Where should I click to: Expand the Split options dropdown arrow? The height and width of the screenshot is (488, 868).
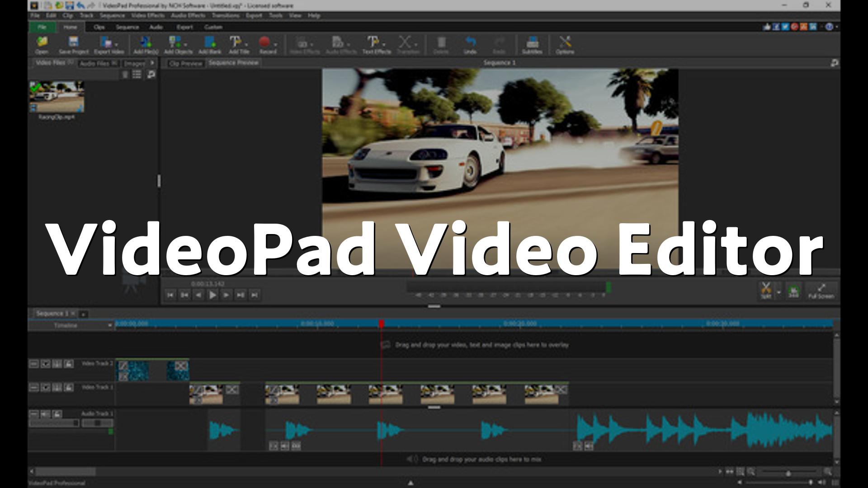tap(778, 292)
